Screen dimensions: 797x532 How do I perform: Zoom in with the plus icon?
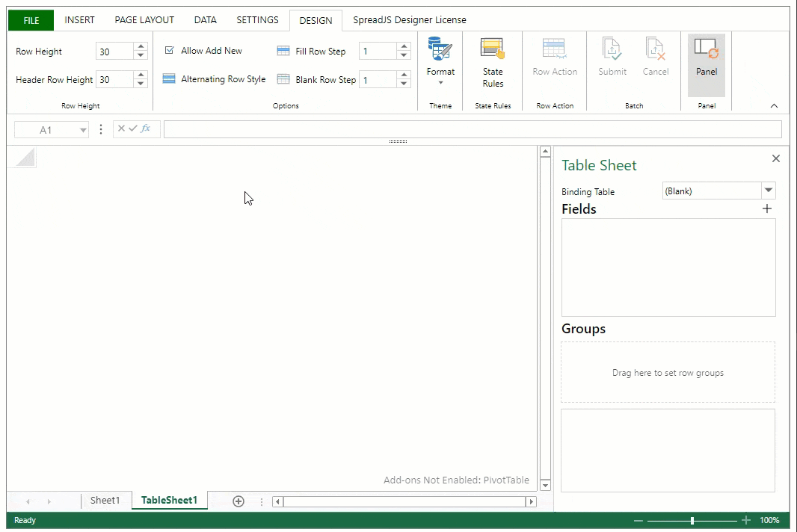point(745,520)
